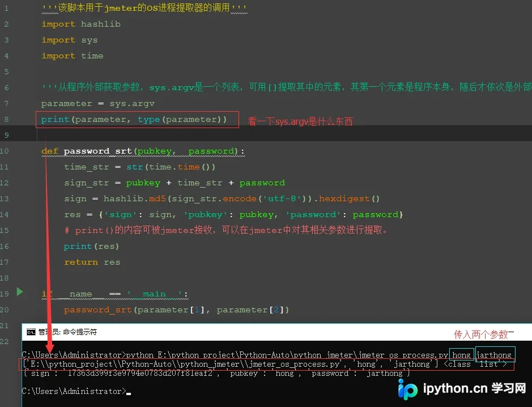532x407 pixels.
Task: Click the green run arrow beside line 19
Action: tap(20, 292)
